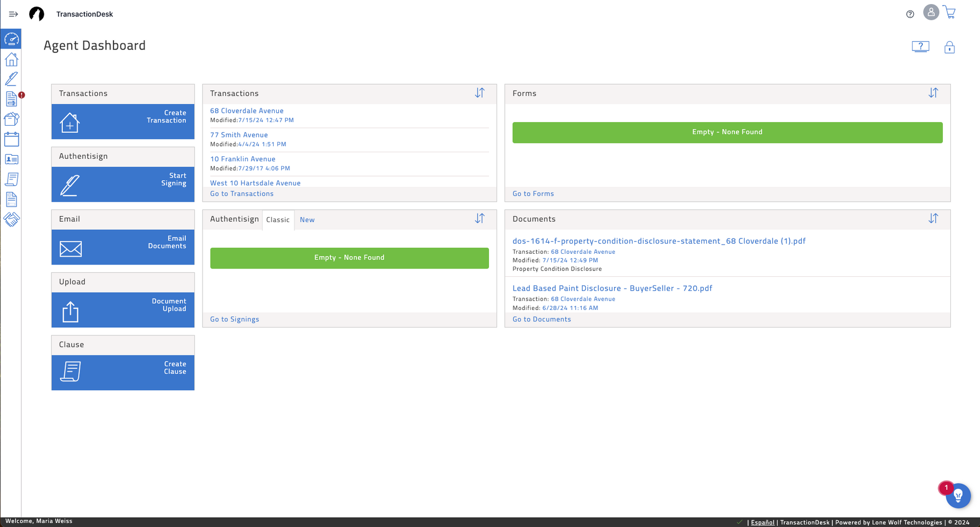
Task: Click 'Modified: 7/29/17 4:06 PM' text
Action: point(250,169)
